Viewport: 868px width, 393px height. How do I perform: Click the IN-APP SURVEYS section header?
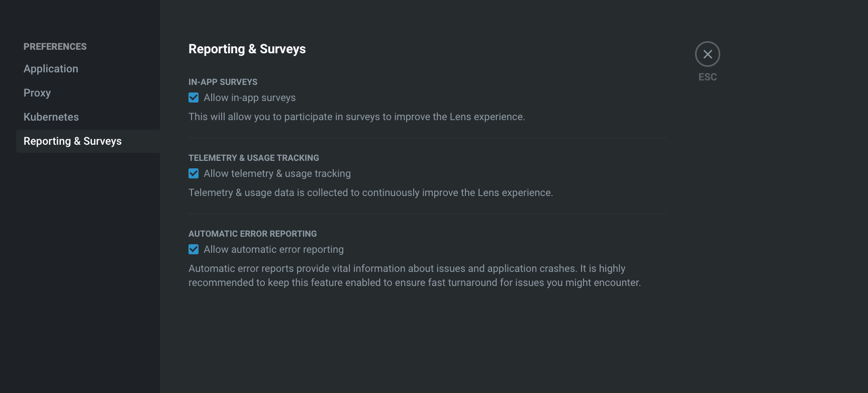coord(223,81)
